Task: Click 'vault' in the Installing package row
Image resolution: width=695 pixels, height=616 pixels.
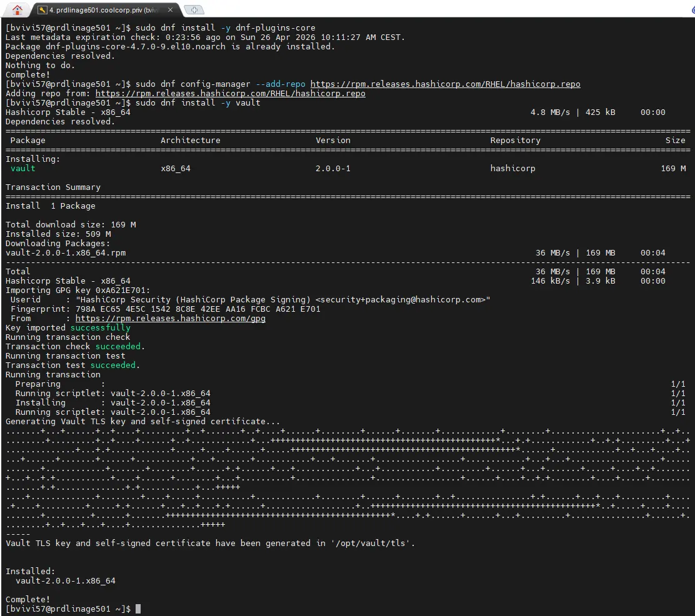Action: (23, 169)
